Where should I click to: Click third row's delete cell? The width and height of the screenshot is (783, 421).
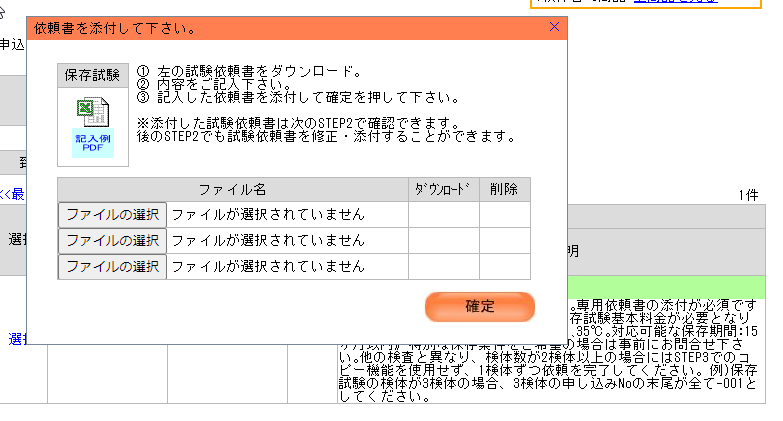[504, 266]
